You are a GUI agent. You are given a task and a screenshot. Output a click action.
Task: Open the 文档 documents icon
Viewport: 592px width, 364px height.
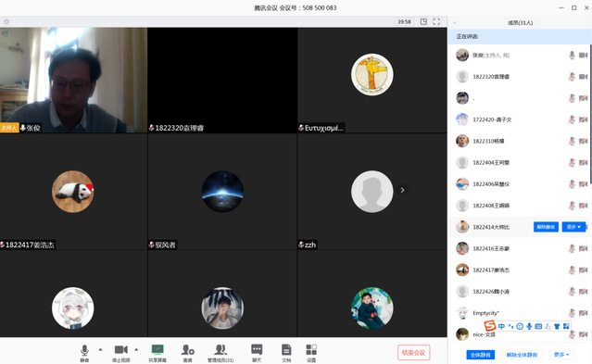pyautogui.click(x=286, y=353)
